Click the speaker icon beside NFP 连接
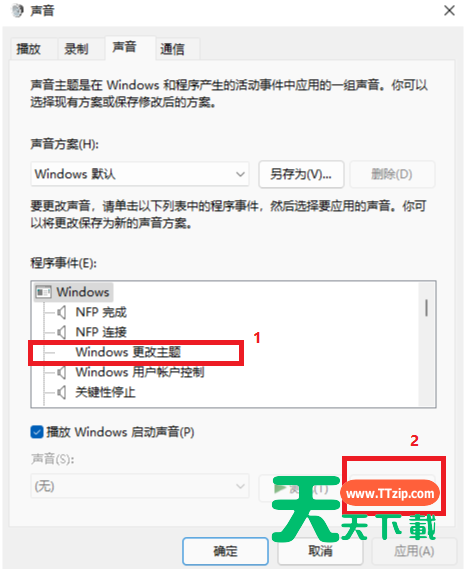464x569 pixels. 62,332
